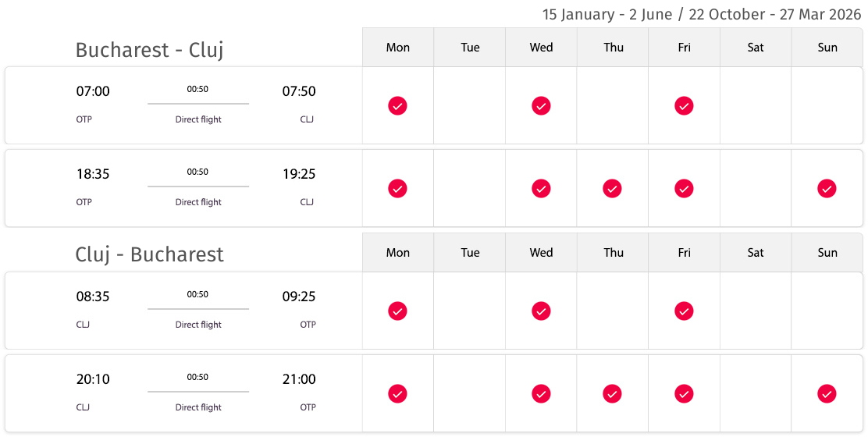The image size is (868, 437).
Task: Select Sun header in Cluj - Bucharest table
Action: point(827,253)
